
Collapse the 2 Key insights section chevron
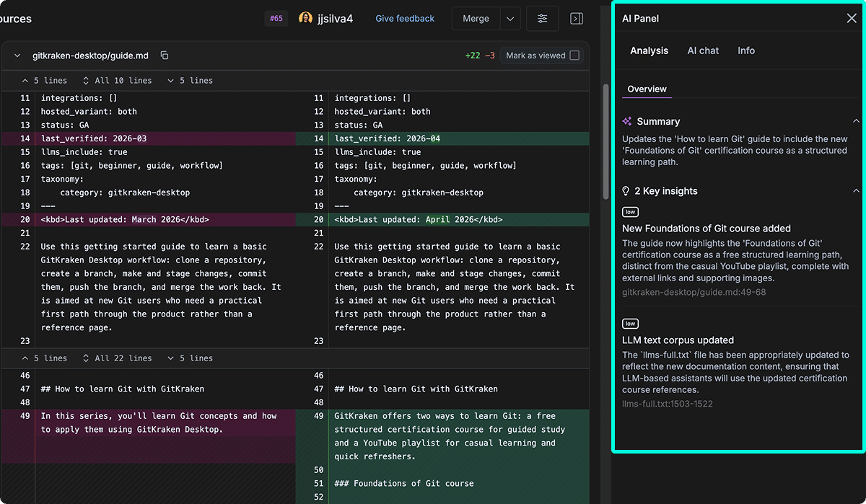(856, 191)
